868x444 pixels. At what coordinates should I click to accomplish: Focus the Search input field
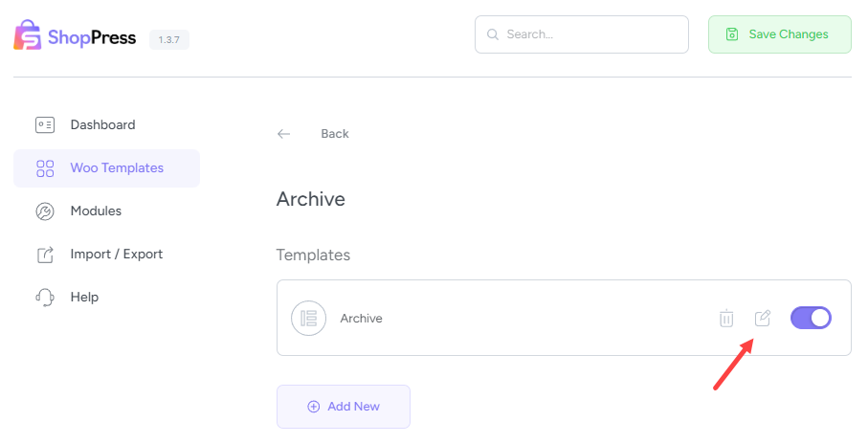[591, 34]
